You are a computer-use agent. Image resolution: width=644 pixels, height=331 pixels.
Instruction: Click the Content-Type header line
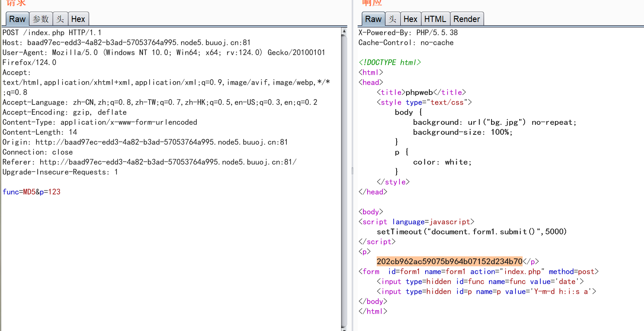click(100, 122)
